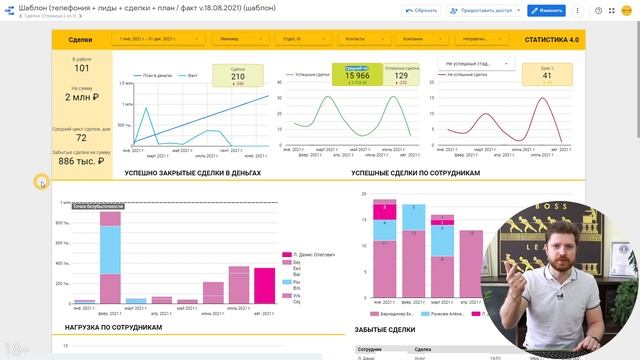Click the Сделки header label
The image size is (640, 360).
80,40
